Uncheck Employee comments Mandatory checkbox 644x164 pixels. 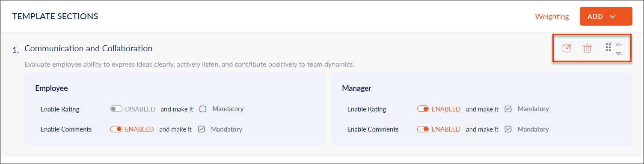[202, 129]
